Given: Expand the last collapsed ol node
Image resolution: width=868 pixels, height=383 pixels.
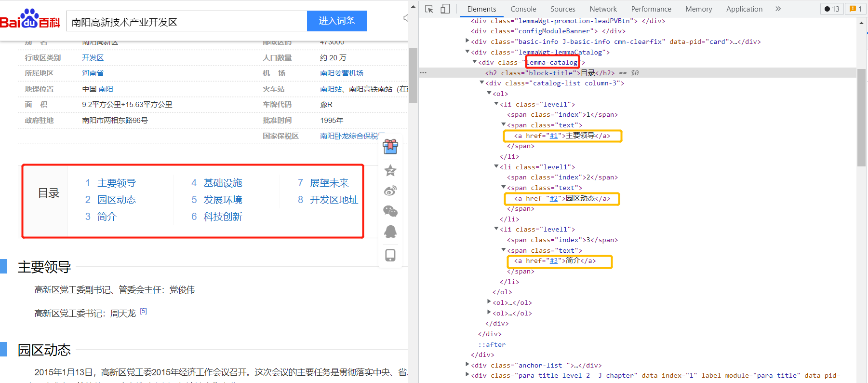Looking at the screenshot, I should [489, 313].
